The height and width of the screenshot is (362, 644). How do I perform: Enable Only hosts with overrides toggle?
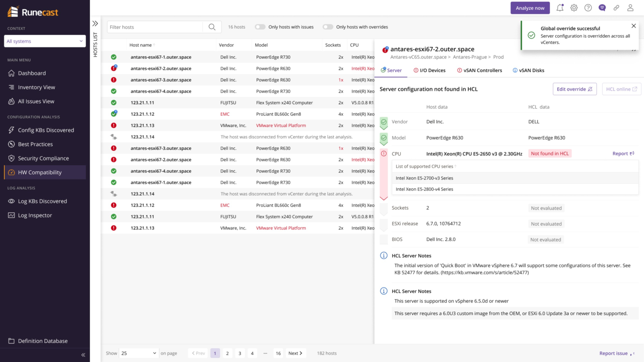coord(328,27)
